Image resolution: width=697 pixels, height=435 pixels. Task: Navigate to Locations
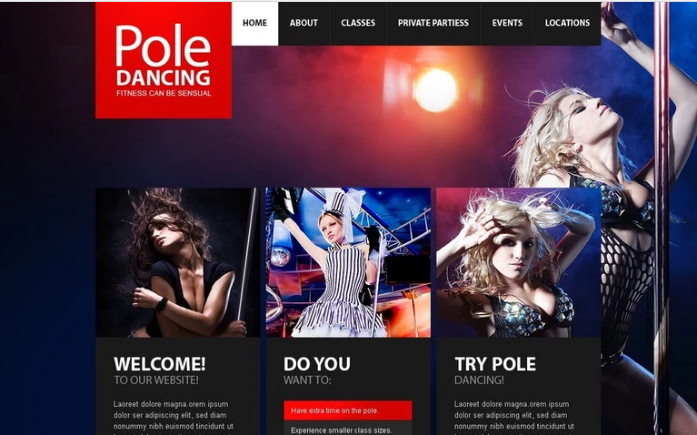(x=567, y=24)
